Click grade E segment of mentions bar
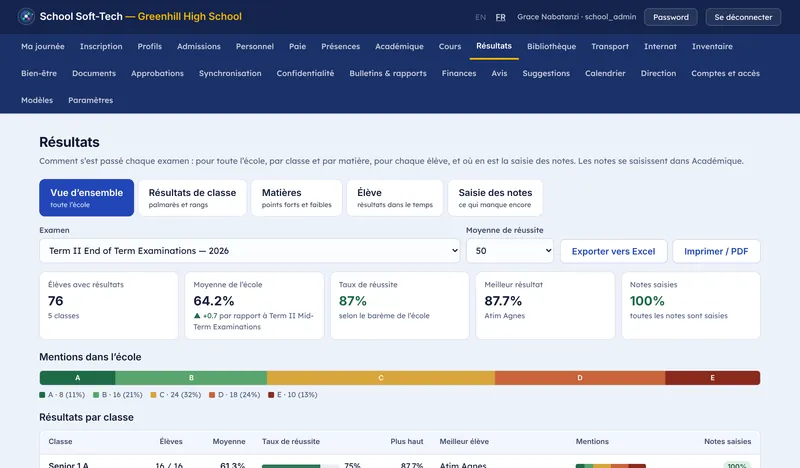 click(713, 378)
